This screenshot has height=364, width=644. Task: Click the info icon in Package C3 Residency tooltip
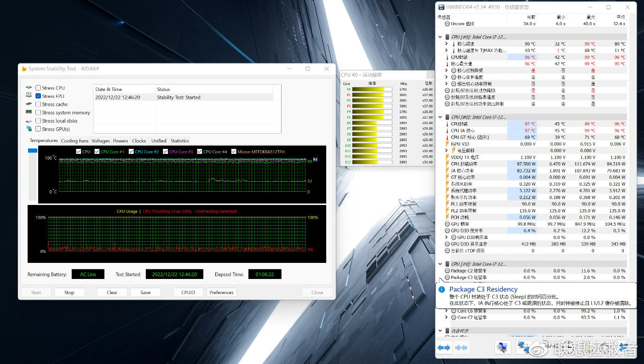tap(442, 290)
